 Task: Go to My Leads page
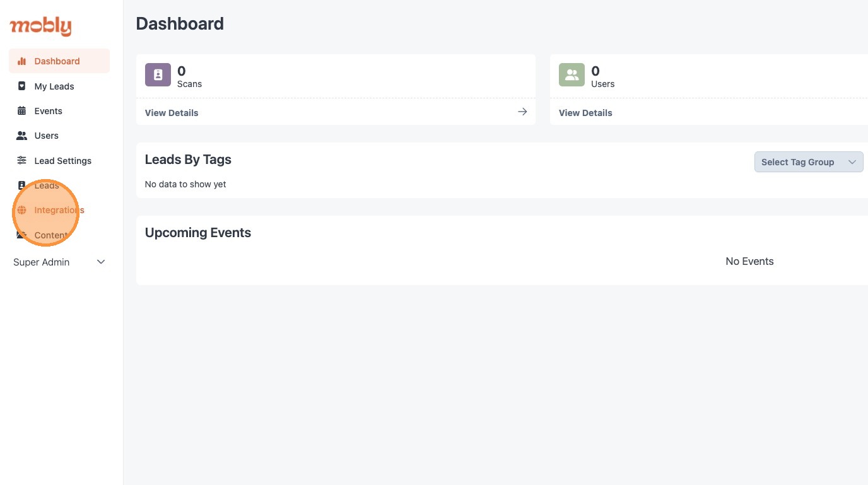point(54,86)
